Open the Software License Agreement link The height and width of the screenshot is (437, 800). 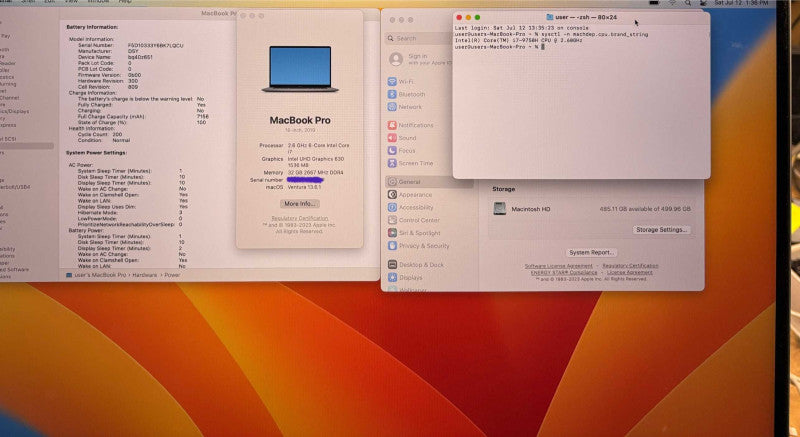pyautogui.click(x=559, y=266)
